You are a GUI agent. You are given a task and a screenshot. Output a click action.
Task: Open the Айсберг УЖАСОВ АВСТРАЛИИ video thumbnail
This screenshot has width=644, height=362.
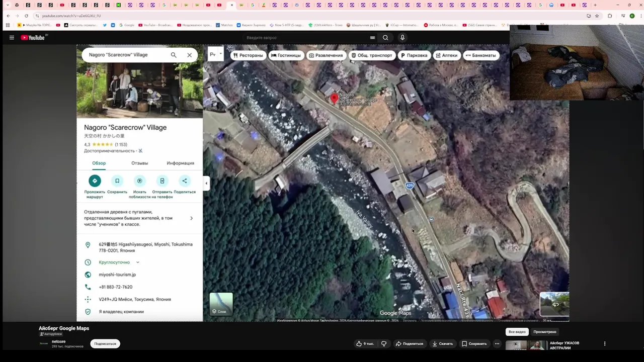(526, 346)
